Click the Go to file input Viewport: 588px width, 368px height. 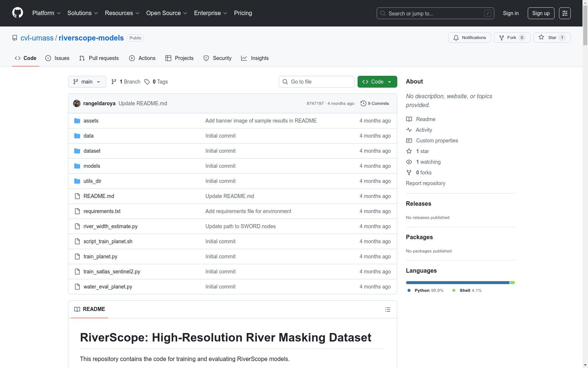pos(317,82)
